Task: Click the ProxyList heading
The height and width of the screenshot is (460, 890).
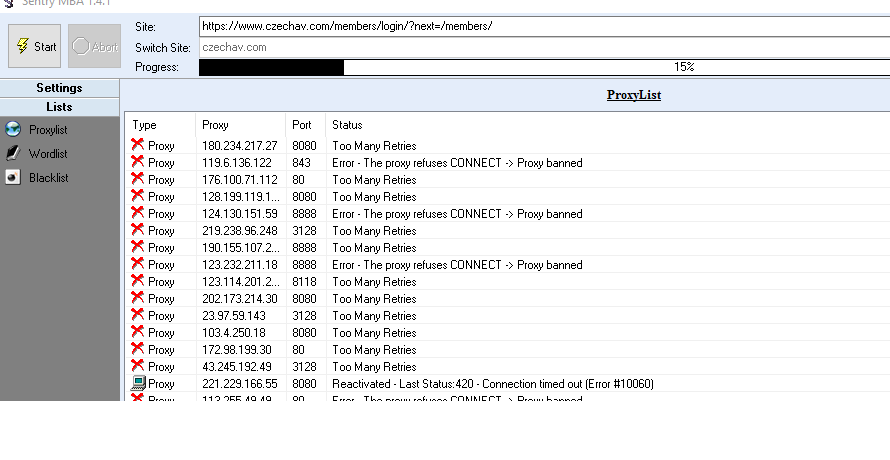Action: [633, 95]
